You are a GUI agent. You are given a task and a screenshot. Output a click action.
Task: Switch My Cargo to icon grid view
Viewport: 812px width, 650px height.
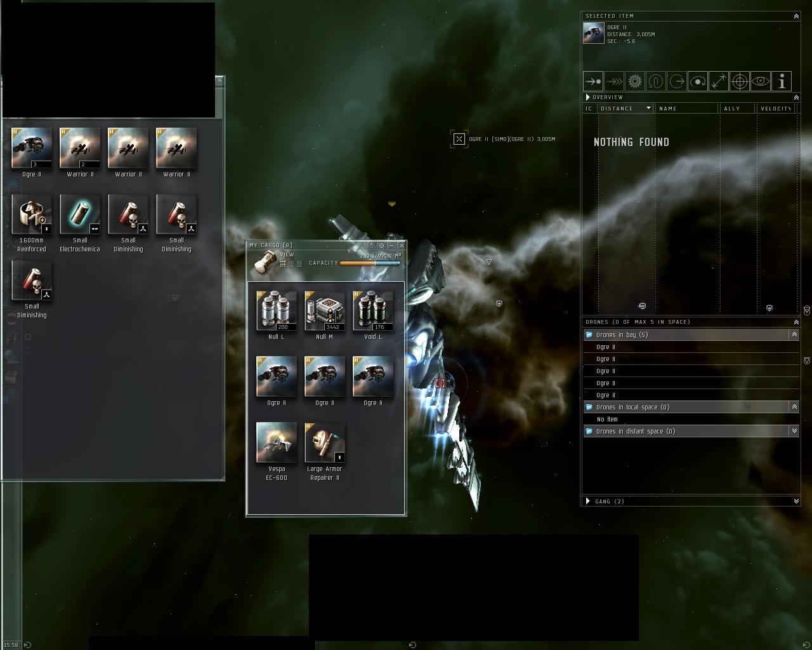pyautogui.click(x=283, y=263)
